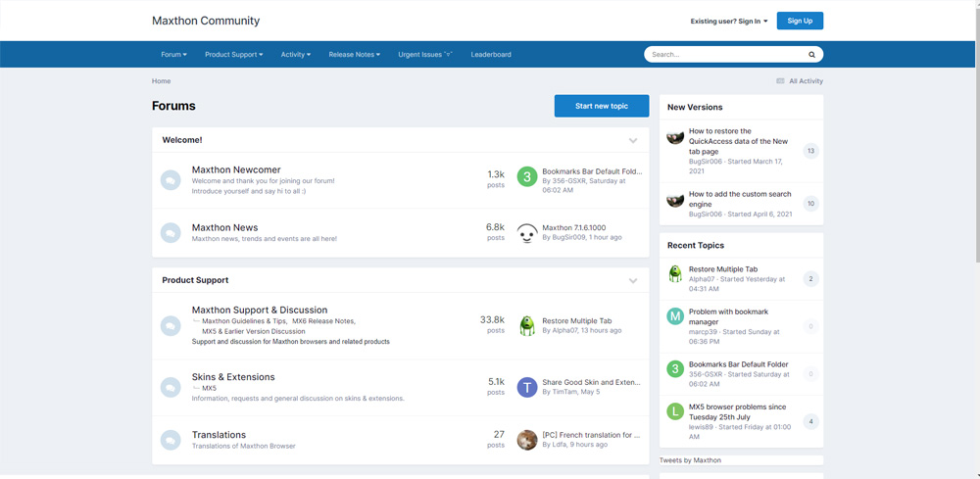Screen dimensions: 980x479
Task: Open the Maxthon Support & Discussion forum
Action: [260, 310]
